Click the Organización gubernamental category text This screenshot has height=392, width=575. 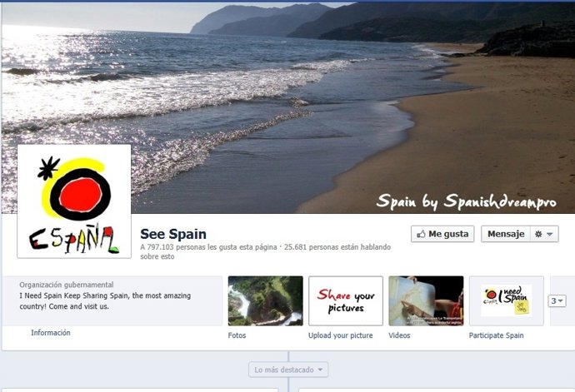[x=67, y=285]
